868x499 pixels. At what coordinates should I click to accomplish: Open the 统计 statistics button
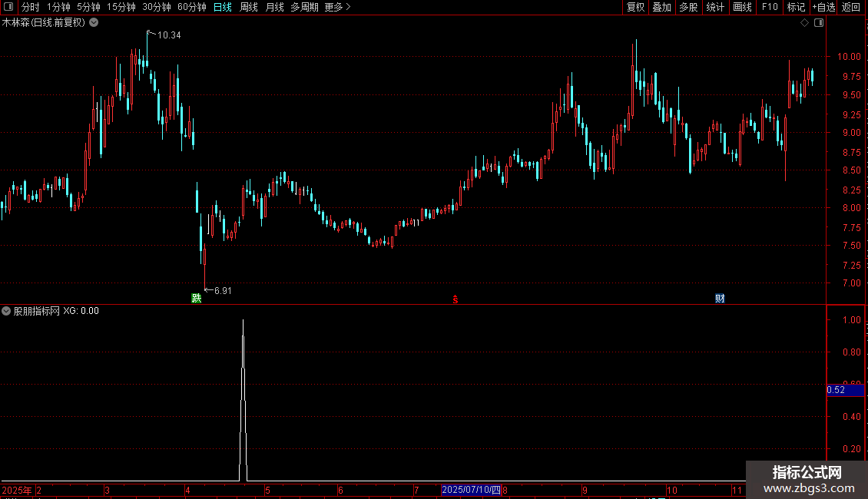(715, 7)
